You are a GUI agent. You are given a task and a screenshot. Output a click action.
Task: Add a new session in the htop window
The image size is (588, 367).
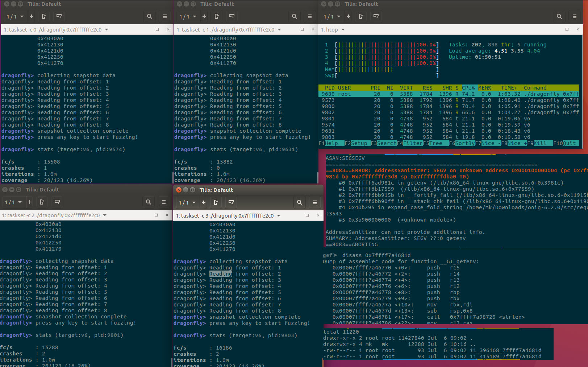(x=349, y=16)
